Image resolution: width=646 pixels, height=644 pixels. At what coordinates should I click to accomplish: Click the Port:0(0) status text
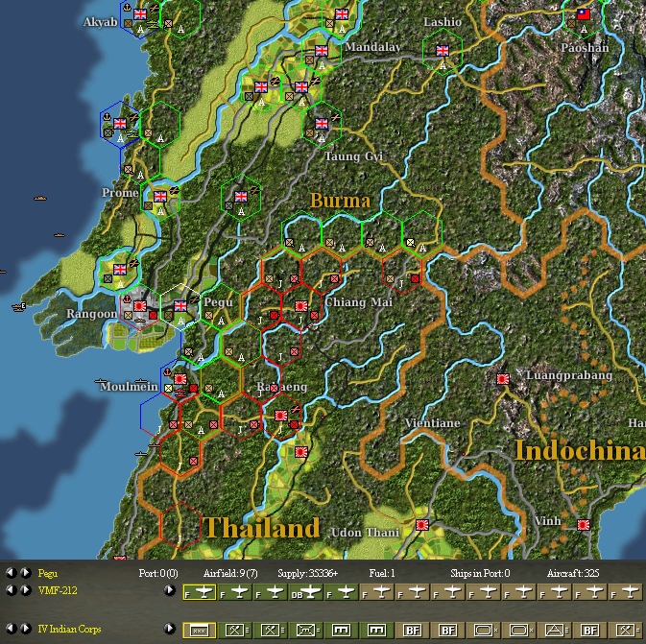tap(158, 573)
